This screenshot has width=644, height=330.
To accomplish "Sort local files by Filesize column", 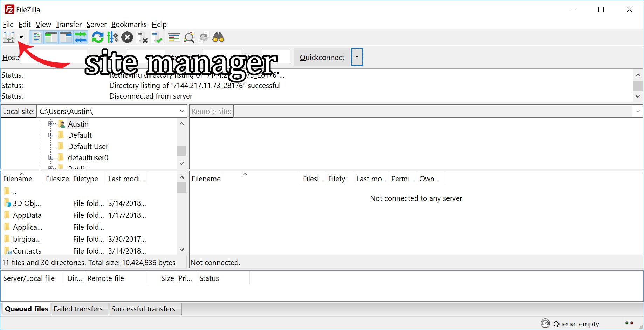I will coord(57,179).
